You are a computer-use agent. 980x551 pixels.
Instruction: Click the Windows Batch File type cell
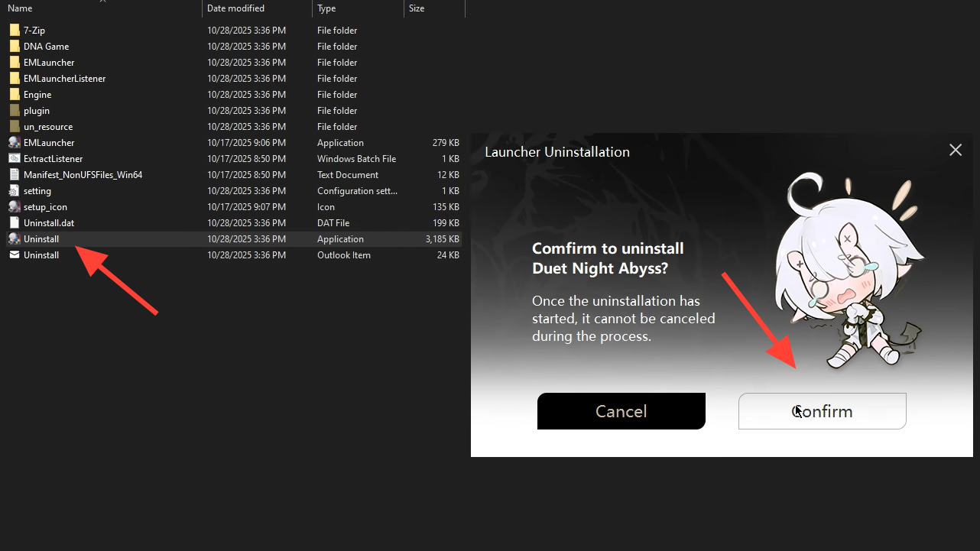pos(357,159)
